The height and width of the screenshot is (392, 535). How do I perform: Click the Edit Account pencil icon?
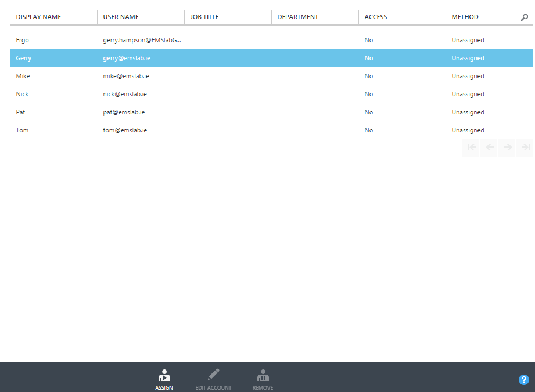tap(213, 378)
